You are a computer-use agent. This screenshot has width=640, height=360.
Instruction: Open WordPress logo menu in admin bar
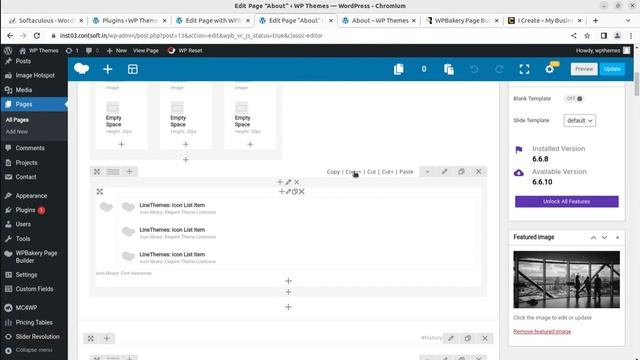point(8,51)
